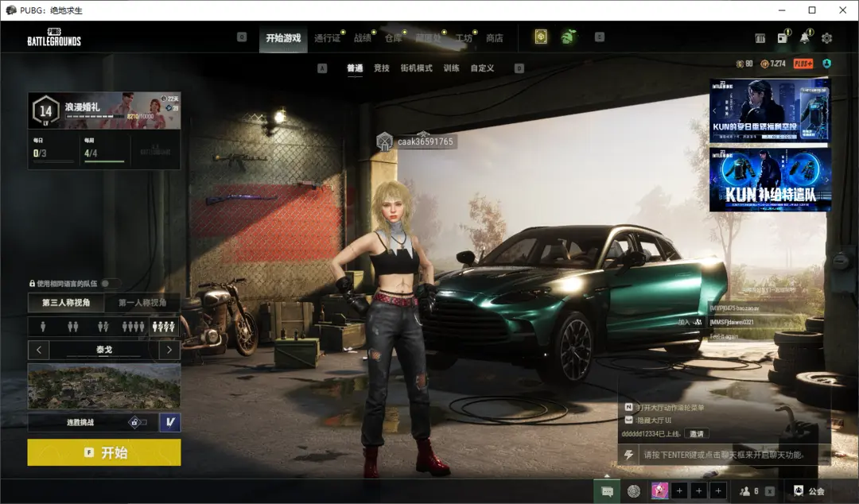Screen dimensions: 859x504
Task: Open the 浪漫婚礼 pass level card
Action: (104, 110)
